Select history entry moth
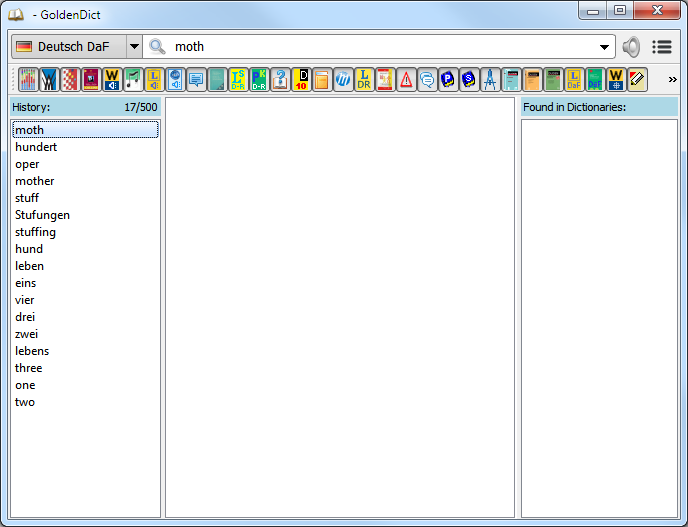The width and height of the screenshot is (688, 527). (x=86, y=130)
